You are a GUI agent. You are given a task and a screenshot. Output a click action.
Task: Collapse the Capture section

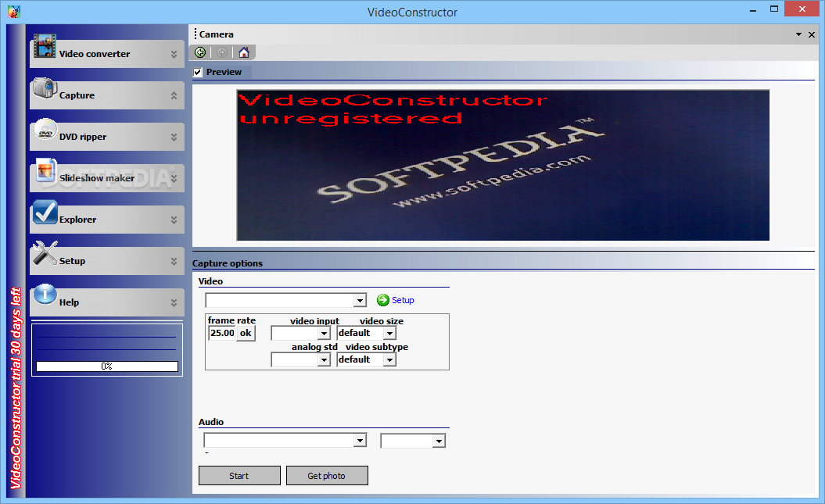[x=174, y=95]
